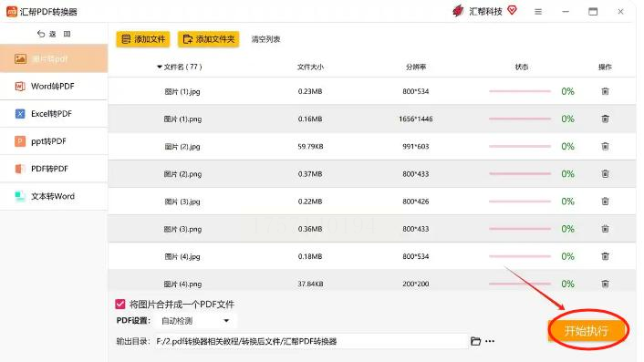Delete 图片 (4).jpg from the list

605,256
